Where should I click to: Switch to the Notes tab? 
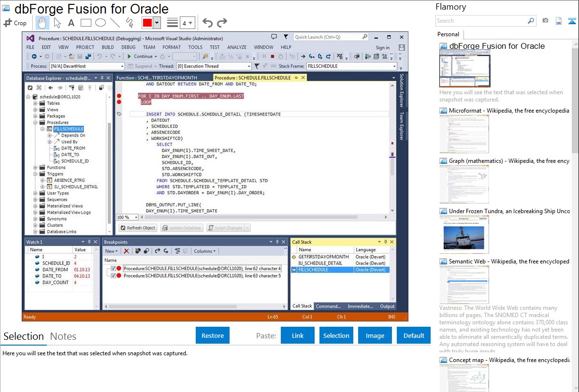(x=63, y=336)
